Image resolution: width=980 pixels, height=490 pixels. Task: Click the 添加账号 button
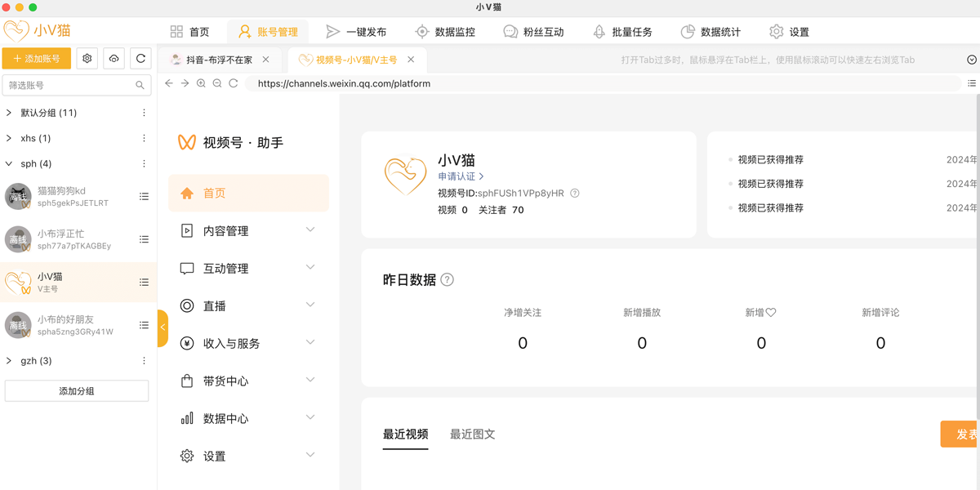tap(37, 59)
